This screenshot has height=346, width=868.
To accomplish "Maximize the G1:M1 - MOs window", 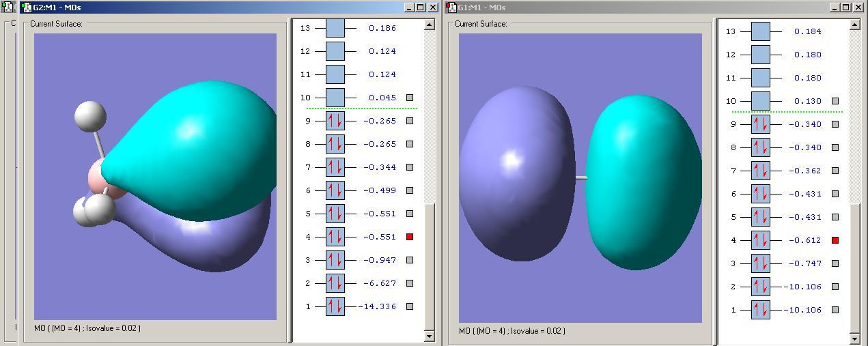I will pyautogui.click(x=846, y=8).
